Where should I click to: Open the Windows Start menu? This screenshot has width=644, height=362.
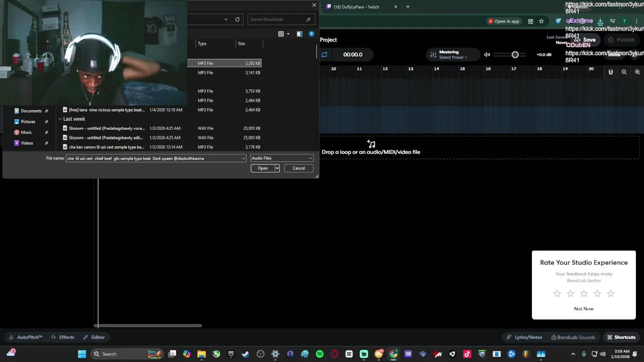82,354
